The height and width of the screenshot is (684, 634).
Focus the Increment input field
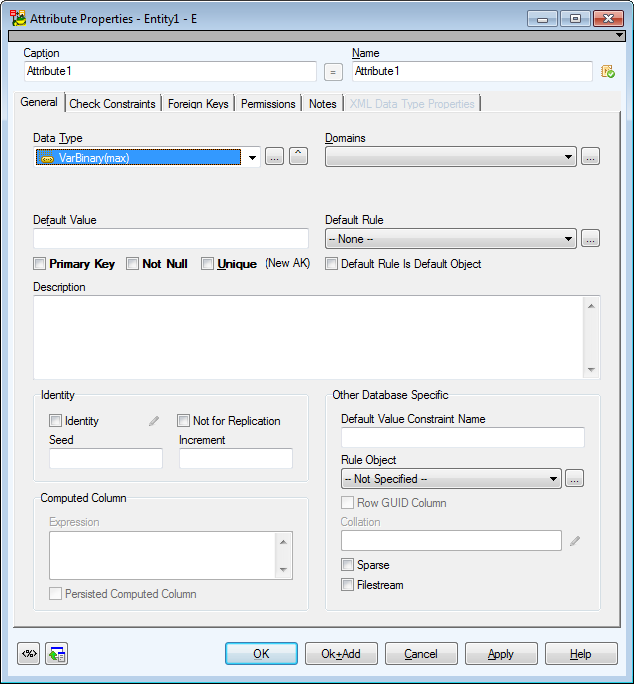236,458
